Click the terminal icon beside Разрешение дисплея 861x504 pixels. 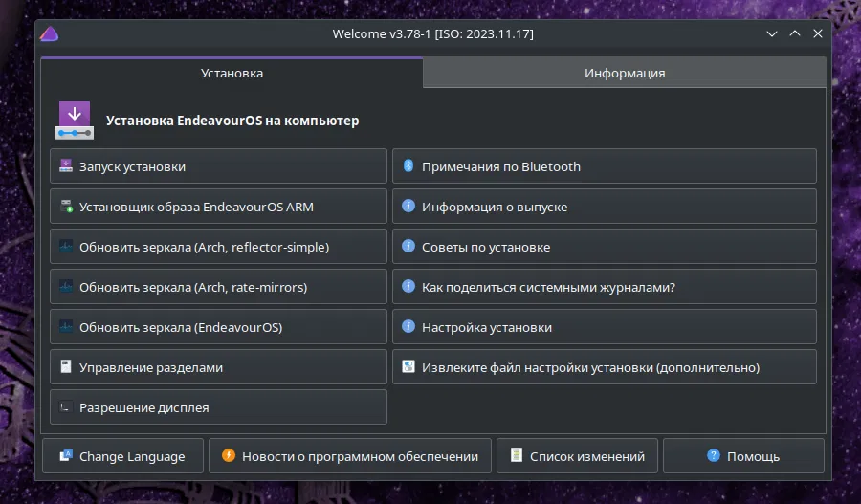click(66, 407)
